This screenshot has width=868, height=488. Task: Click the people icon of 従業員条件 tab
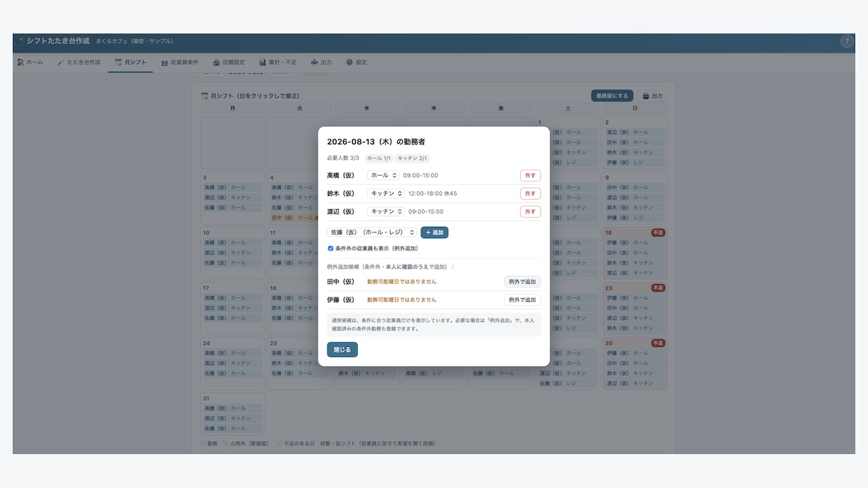pyautogui.click(x=164, y=63)
